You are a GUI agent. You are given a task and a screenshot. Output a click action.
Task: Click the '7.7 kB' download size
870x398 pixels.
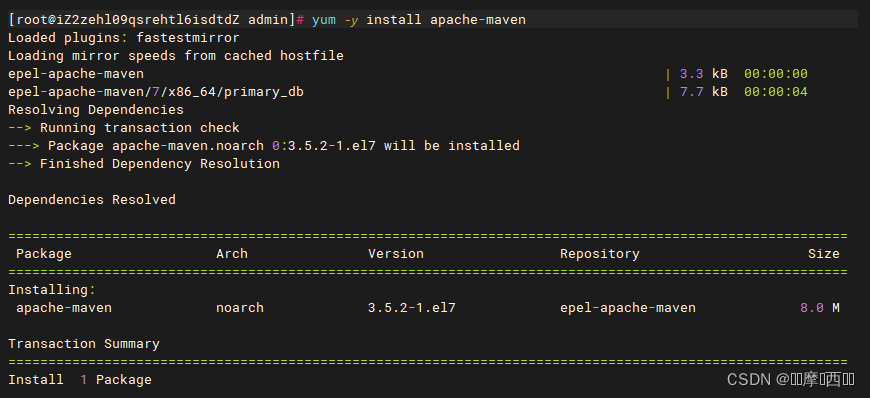click(704, 92)
